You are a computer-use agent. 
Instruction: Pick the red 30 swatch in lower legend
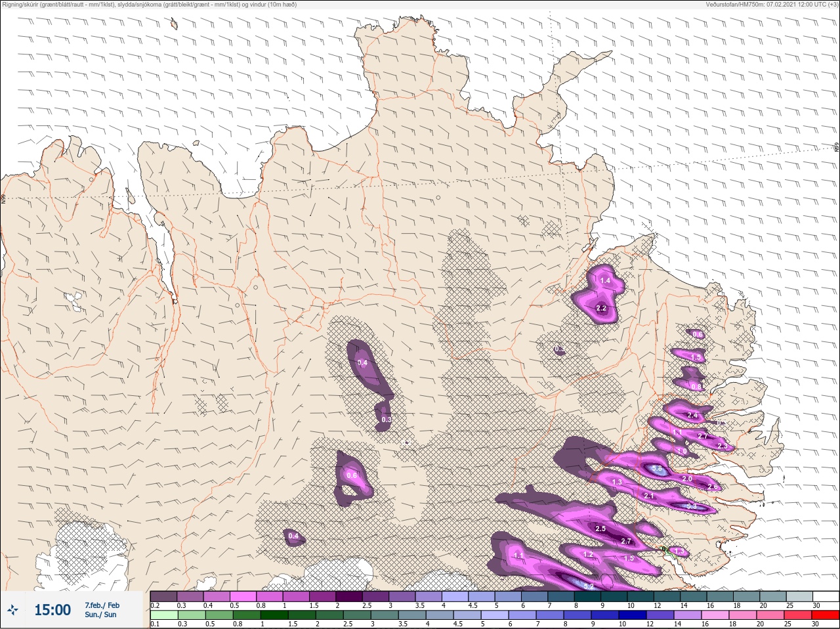tap(826, 615)
